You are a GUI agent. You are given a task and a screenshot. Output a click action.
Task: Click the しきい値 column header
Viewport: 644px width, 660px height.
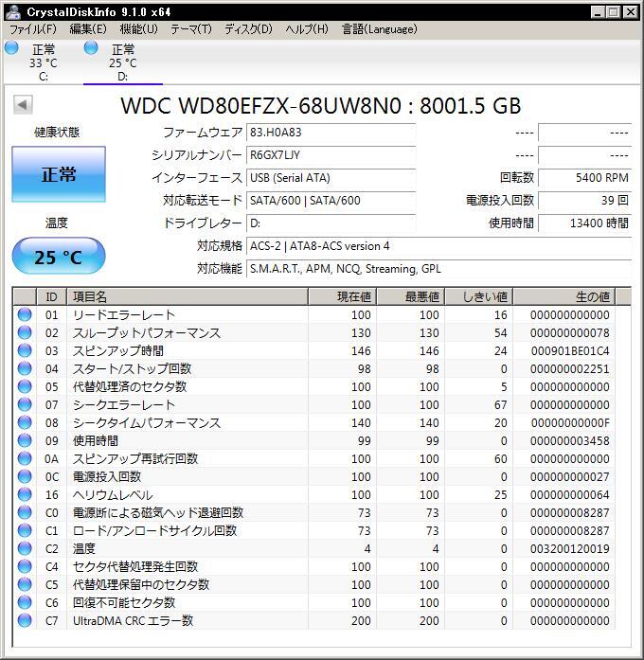coord(479,296)
